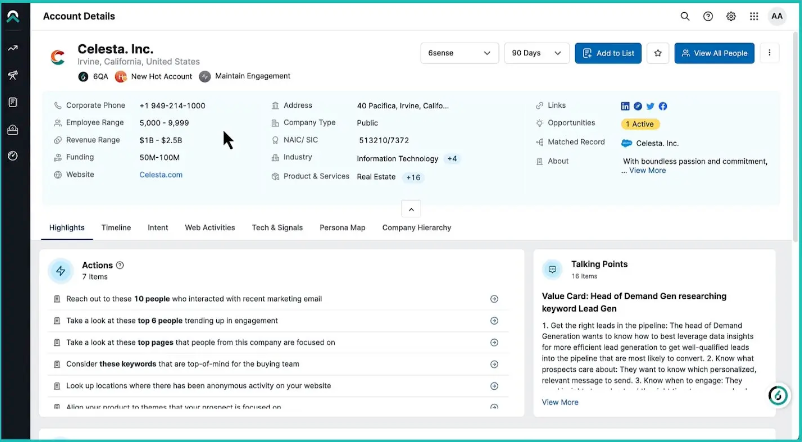This screenshot has height=442, width=802.
Task: Click the New Hot Account badge
Action: 153,77
